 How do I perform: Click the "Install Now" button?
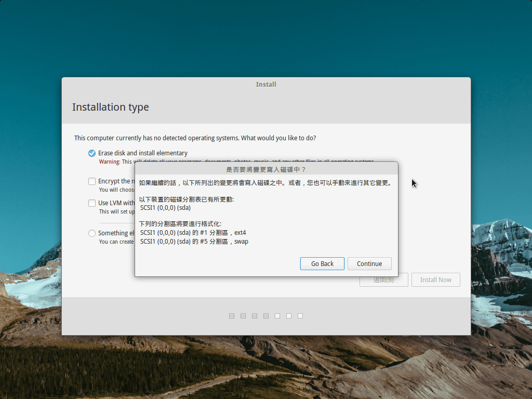coord(435,280)
